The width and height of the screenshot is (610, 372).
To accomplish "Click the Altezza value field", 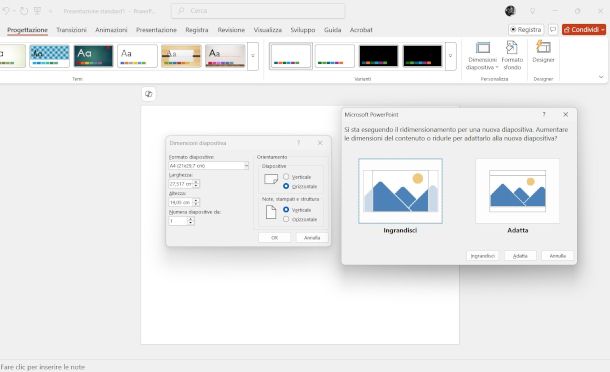I will (181, 202).
